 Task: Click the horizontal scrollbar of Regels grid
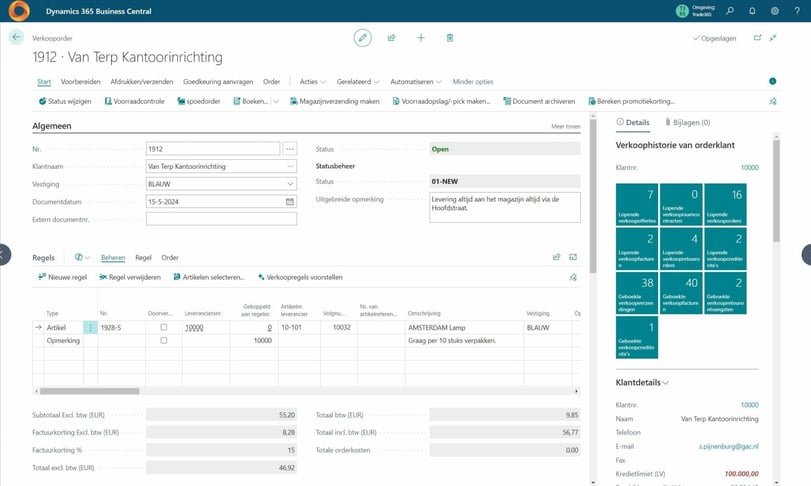pyautogui.click(x=89, y=391)
